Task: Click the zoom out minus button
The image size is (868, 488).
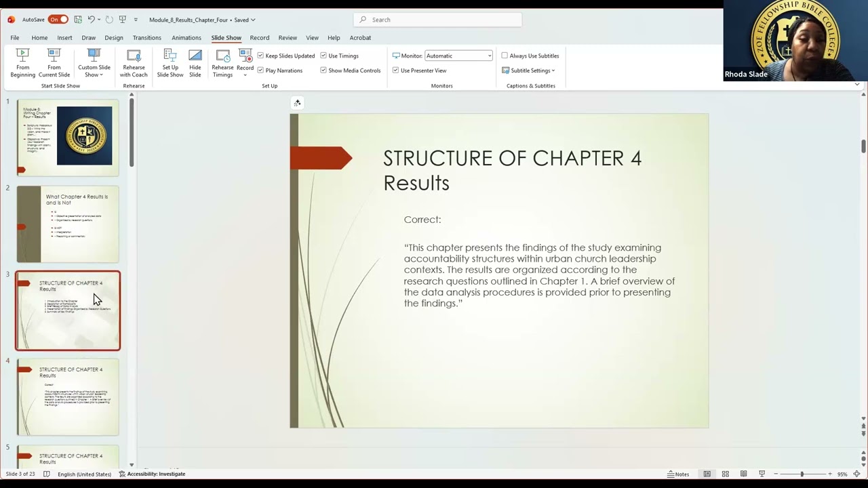Action: pos(776,474)
